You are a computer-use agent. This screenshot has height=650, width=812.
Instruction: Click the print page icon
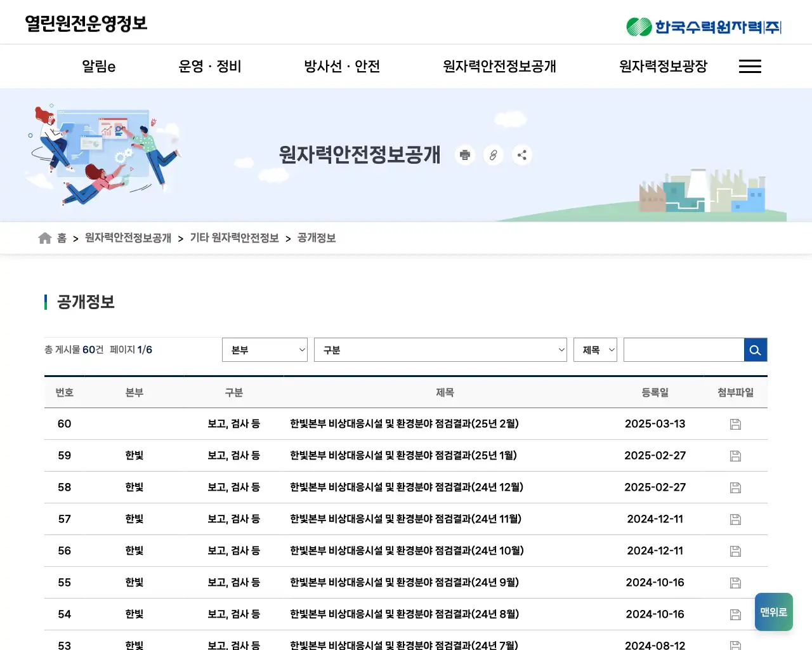465,155
